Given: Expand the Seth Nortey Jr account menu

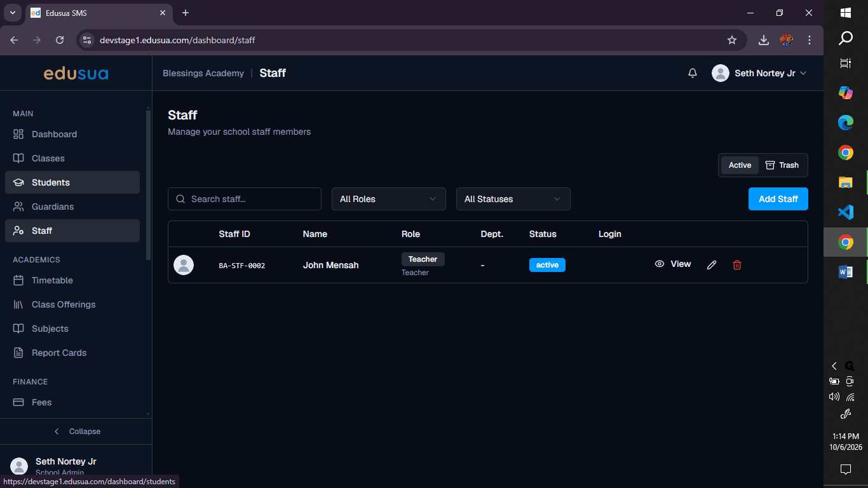Looking at the screenshot, I should 759,73.
